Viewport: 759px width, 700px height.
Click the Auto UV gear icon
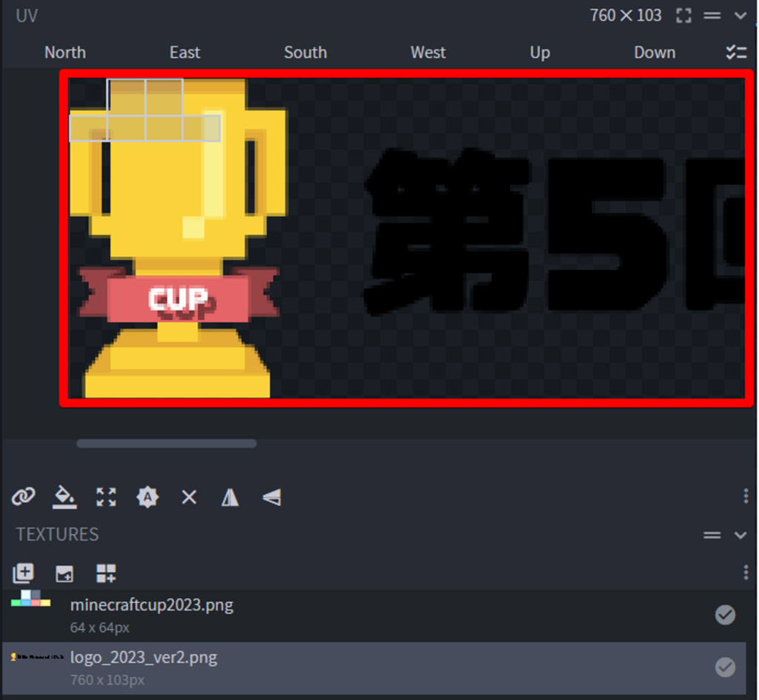point(148,496)
